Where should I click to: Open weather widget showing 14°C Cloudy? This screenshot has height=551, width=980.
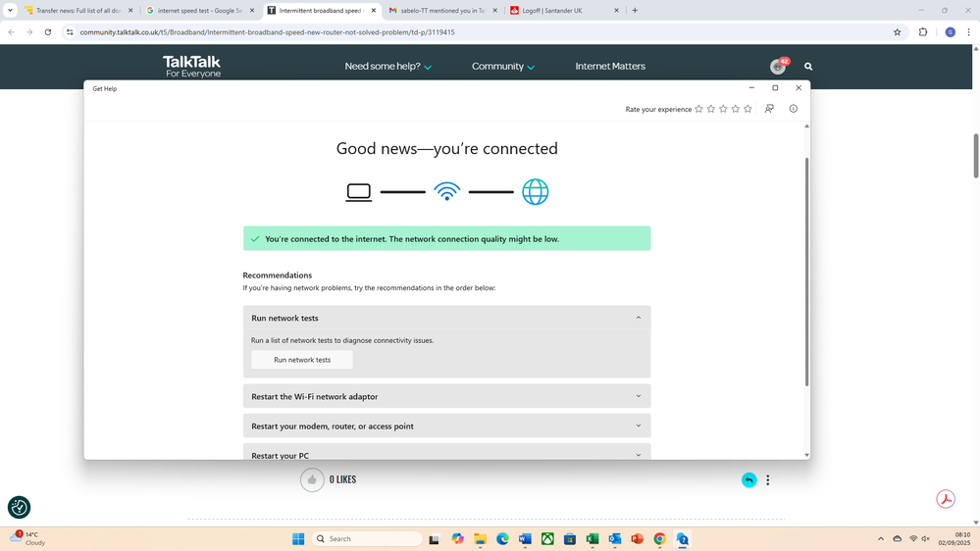pos(26,538)
